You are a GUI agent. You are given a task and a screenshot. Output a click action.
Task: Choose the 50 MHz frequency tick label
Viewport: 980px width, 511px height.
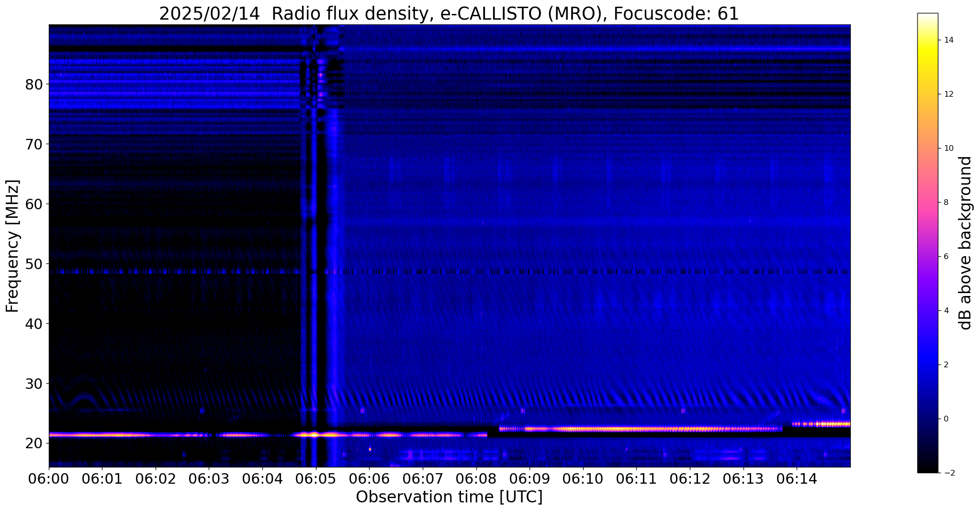(x=34, y=264)
